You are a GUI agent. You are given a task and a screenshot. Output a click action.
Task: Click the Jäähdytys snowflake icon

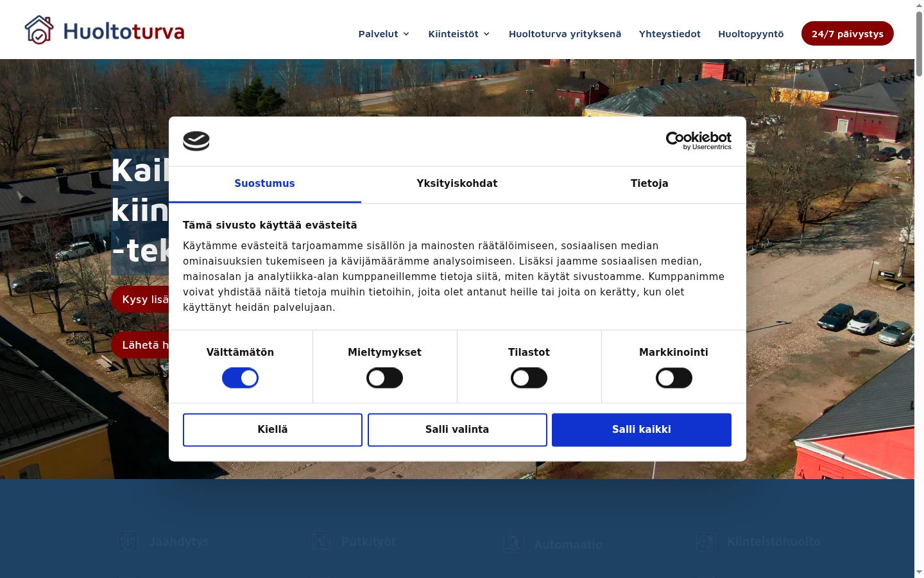pyautogui.click(x=128, y=541)
